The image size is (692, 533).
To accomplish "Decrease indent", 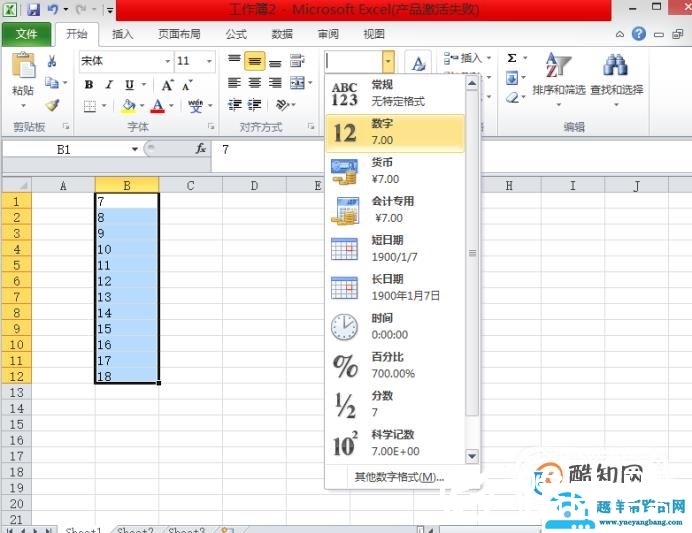I will pos(234,105).
